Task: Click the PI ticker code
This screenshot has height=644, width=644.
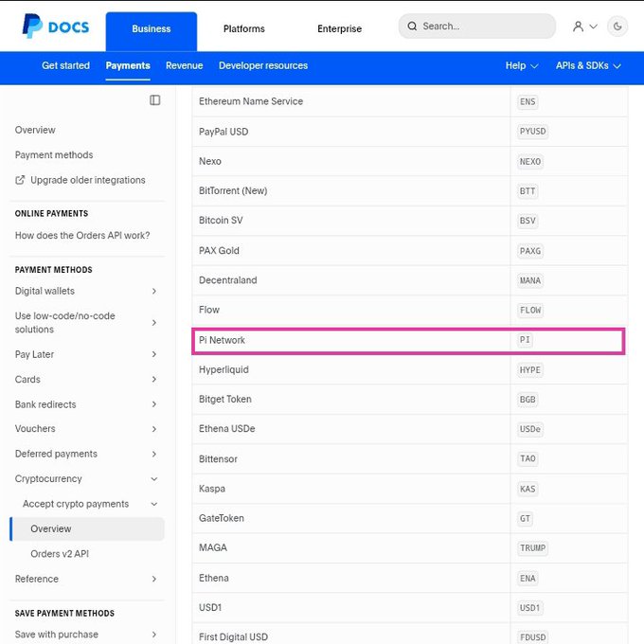Action: click(x=525, y=340)
